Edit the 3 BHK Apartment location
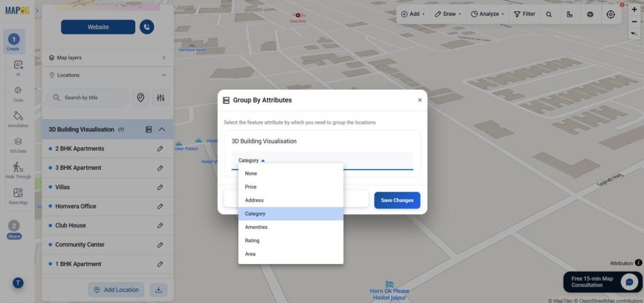This screenshot has width=644, height=303. click(160, 168)
